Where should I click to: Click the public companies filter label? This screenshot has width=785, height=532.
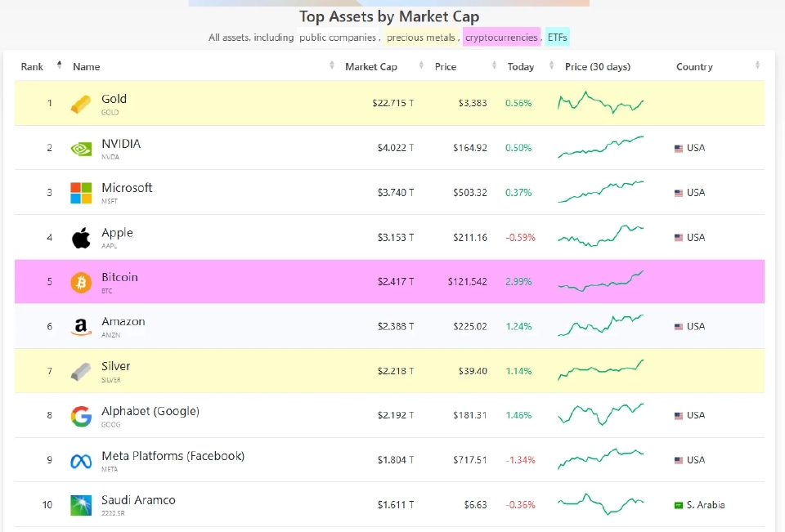point(339,37)
